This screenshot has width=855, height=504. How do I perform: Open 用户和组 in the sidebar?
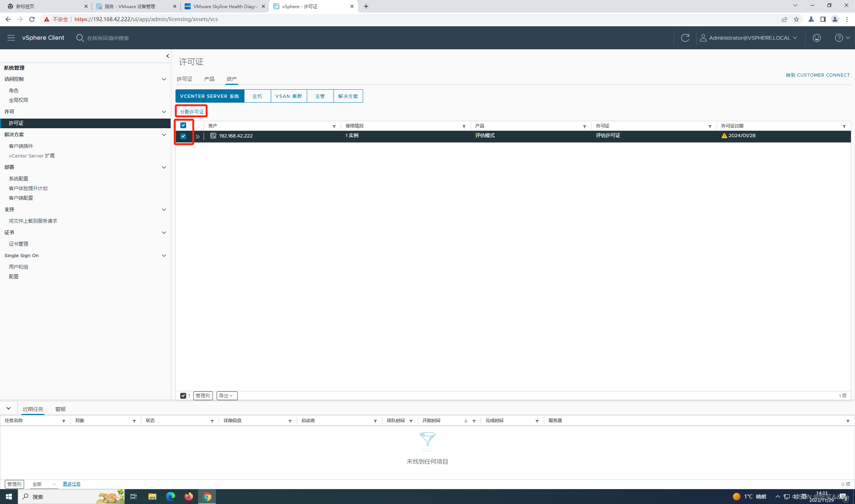(x=19, y=267)
